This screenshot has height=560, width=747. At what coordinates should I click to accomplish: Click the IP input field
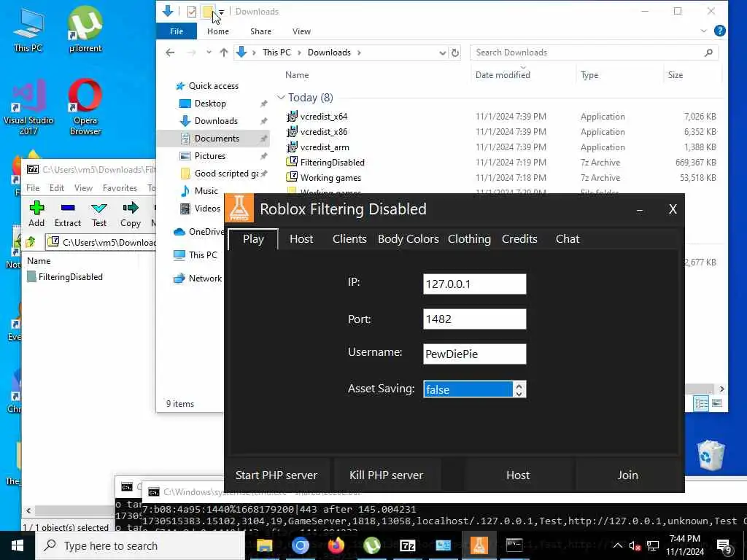(x=474, y=284)
